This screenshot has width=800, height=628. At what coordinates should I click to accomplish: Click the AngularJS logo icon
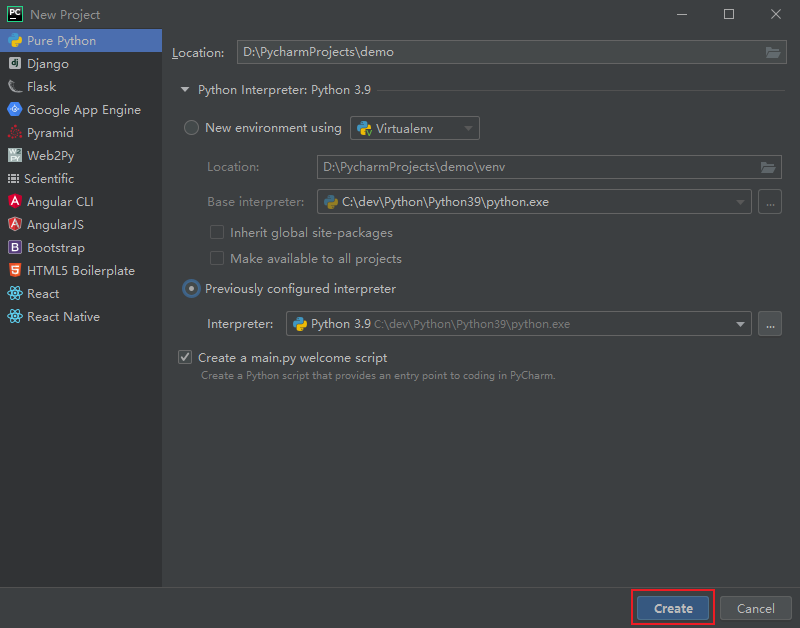[x=15, y=224]
